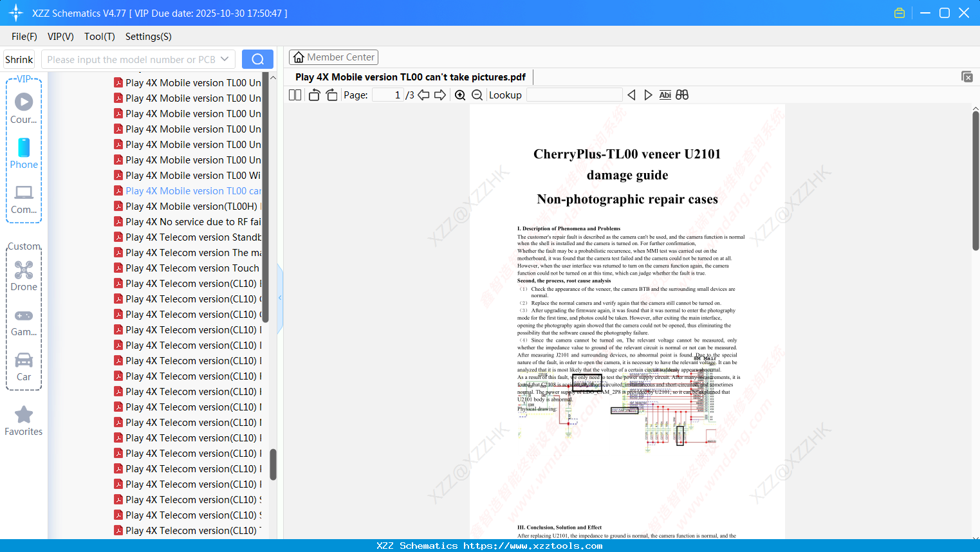Viewport: 980px width, 552px height.
Task: Click the Page number input box
Action: [x=387, y=95]
